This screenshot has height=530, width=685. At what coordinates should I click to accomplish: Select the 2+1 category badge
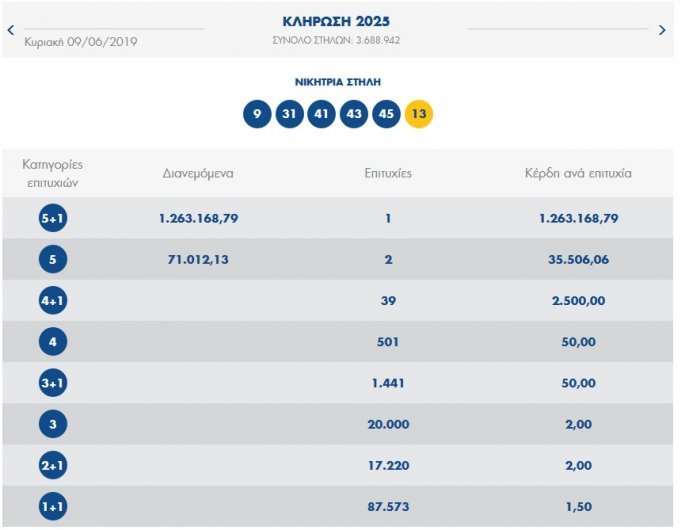pos(53,466)
